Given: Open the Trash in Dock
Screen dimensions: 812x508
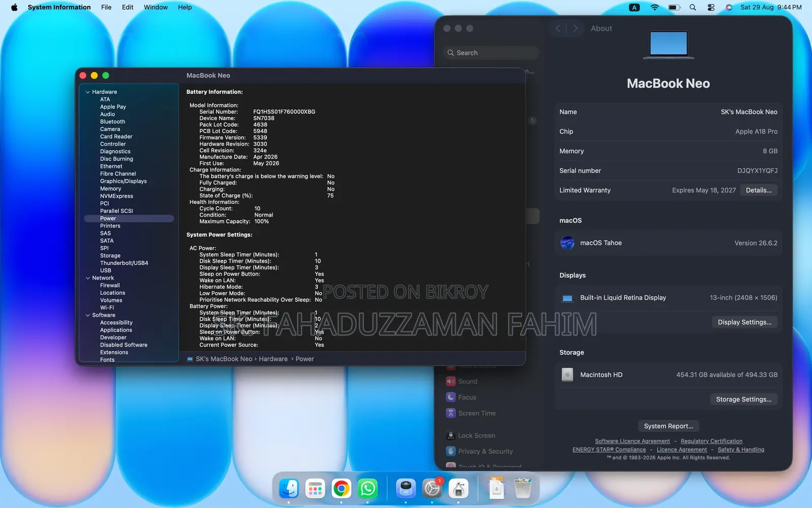Looking at the screenshot, I should pos(523,489).
